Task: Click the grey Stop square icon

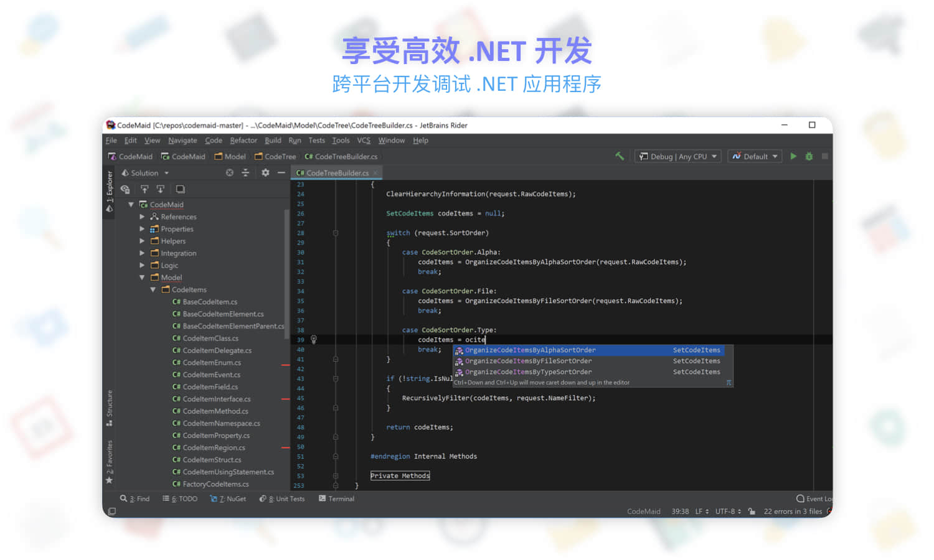Action: pos(825,156)
